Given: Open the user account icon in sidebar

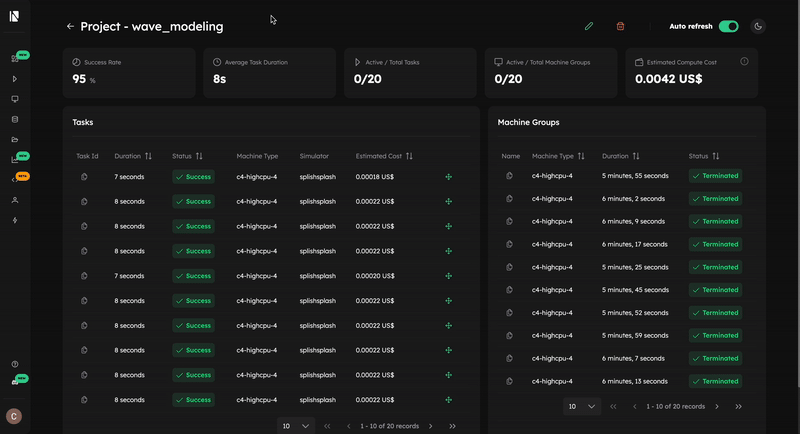Looking at the screenshot, I should [15, 200].
